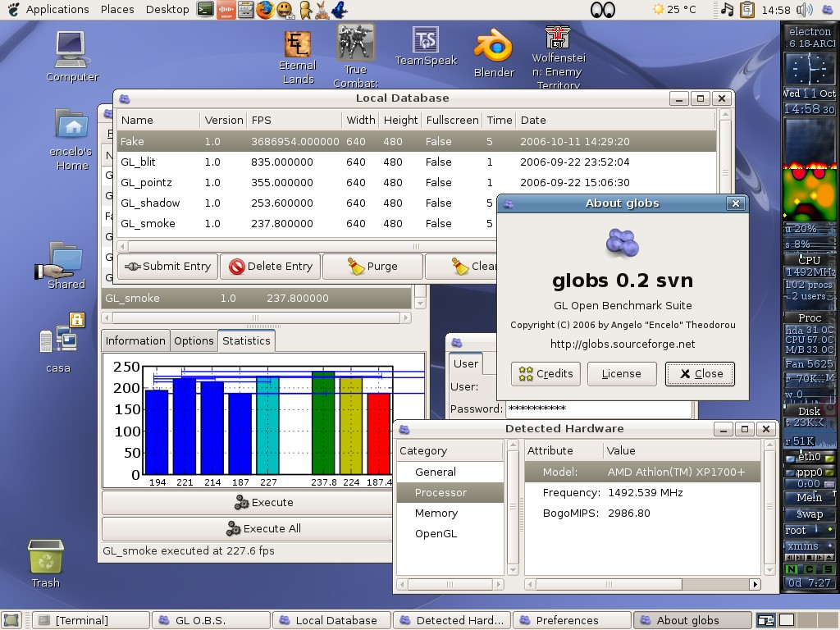Select OpenGL hardware category
This screenshot has height=630, width=840.
450,533
